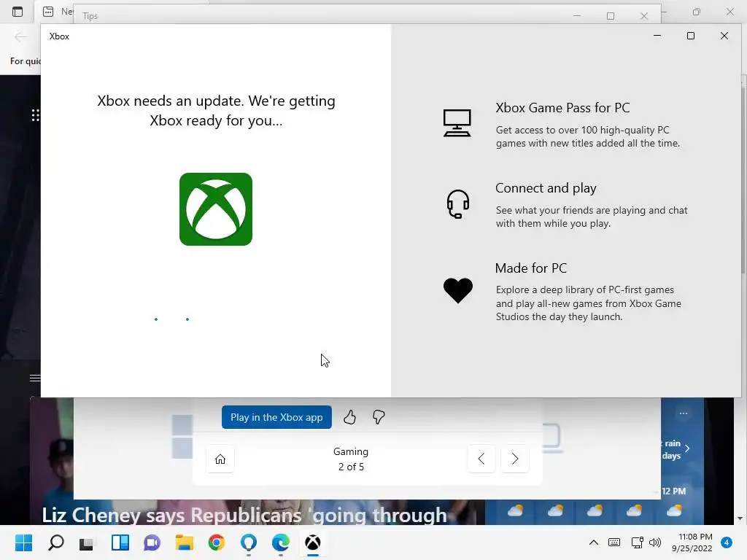Viewport: 747px width, 560px height.
Task: Open File Explorer from taskbar
Action: (185, 542)
